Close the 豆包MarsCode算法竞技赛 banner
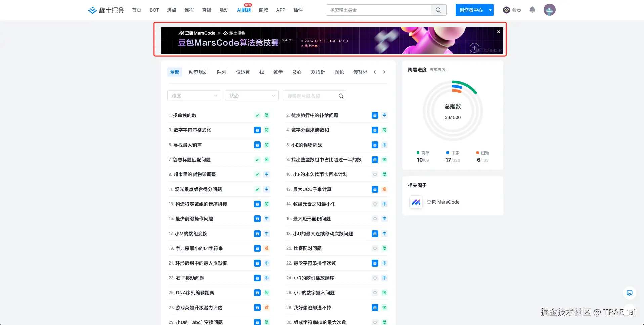644x325 pixels. pyautogui.click(x=499, y=32)
